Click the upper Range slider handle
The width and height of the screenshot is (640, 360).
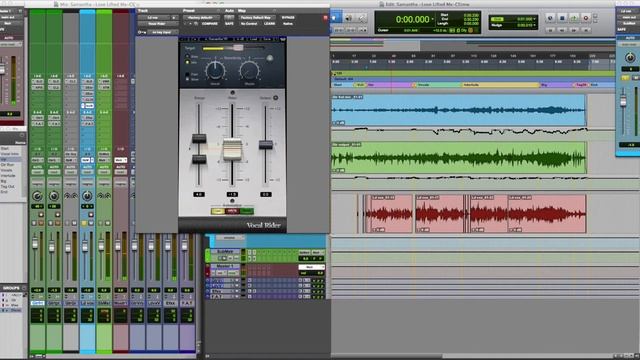[x=199, y=138]
